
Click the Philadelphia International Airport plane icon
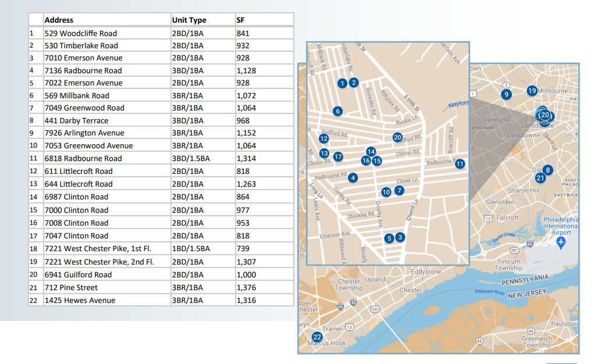coord(561,242)
